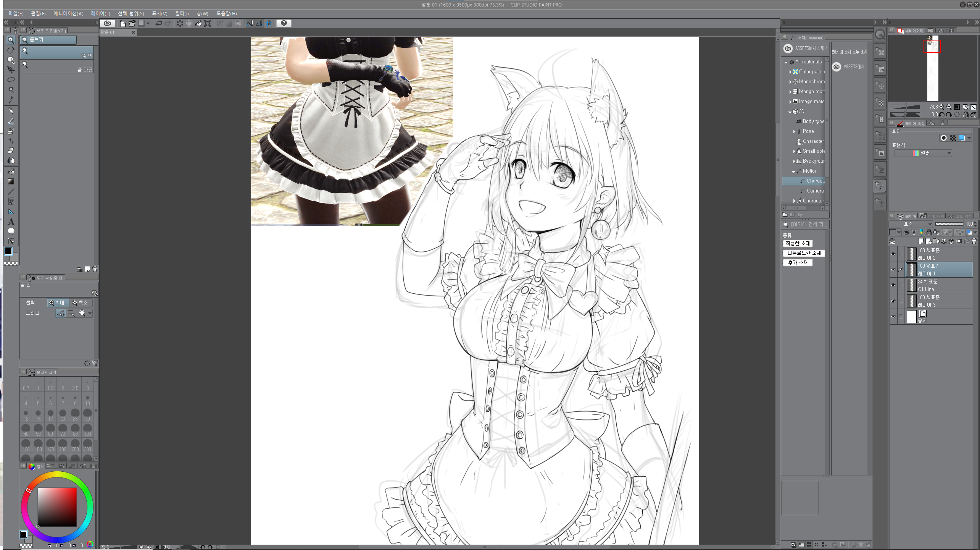Hide layer 레이어 1 with its eye icon
This screenshot has height=550, width=980.
pyautogui.click(x=893, y=270)
